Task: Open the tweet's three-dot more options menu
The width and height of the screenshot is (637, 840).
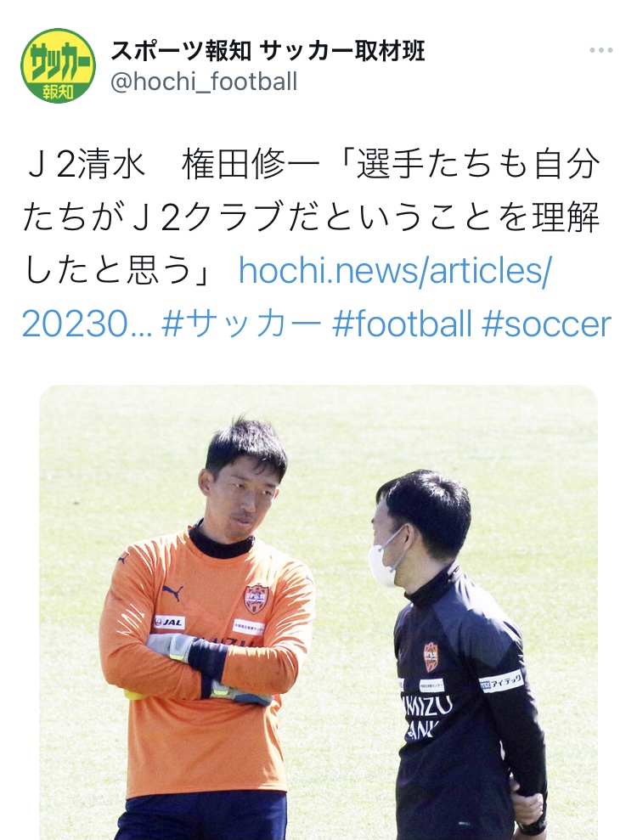Action: pyautogui.click(x=601, y=50)
